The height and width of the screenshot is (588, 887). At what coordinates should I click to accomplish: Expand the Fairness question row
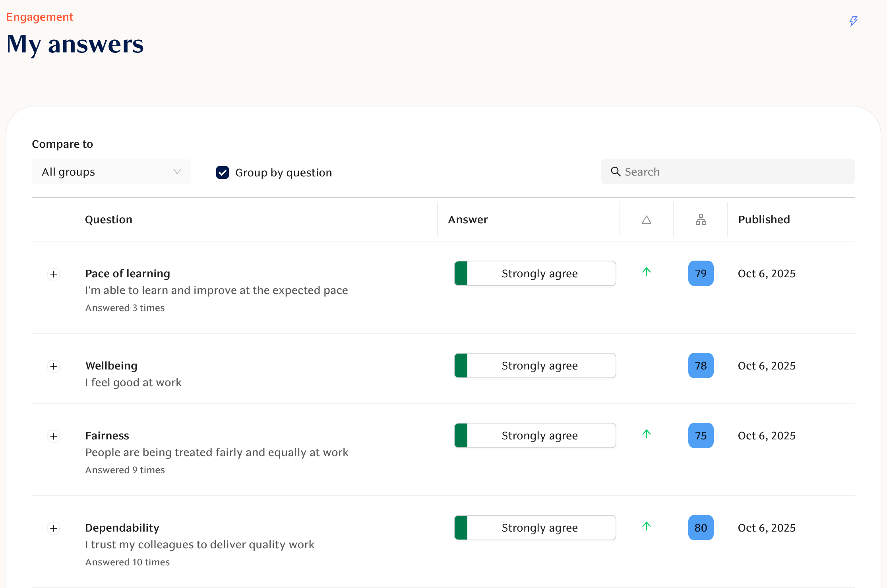coord(54,436)
